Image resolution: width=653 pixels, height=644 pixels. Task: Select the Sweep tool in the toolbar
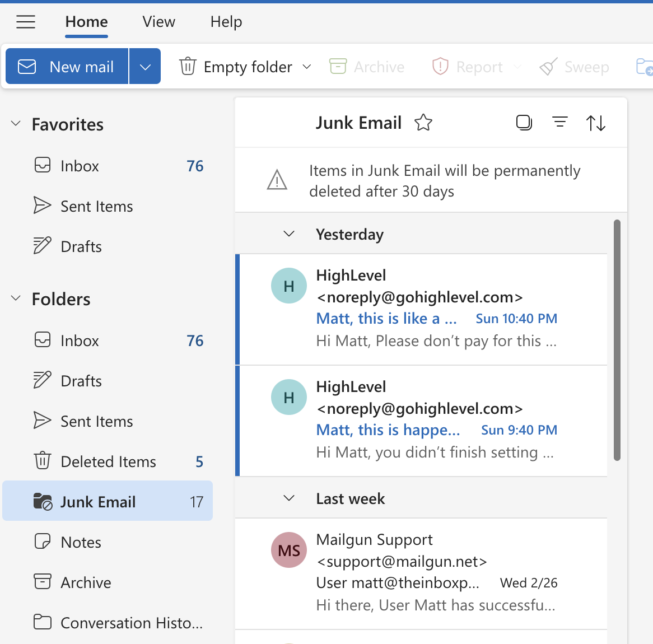(x=574, y=67)
